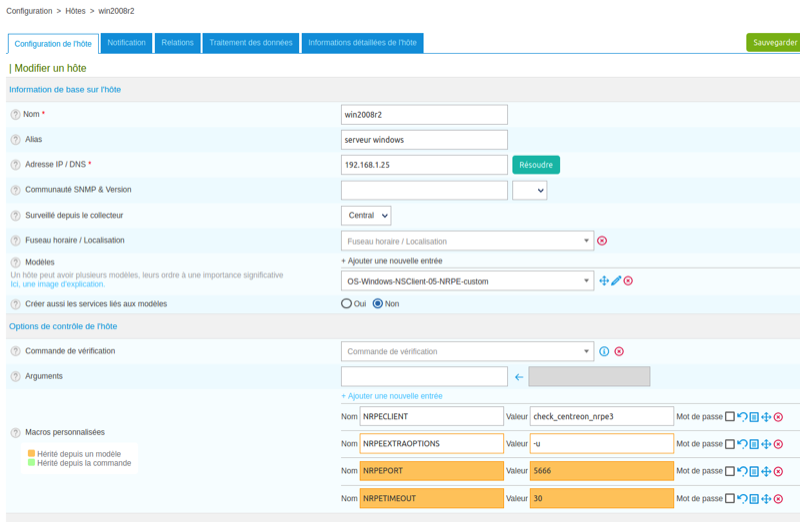Open the Commande de vérification dropdown
The width and height of the screenshot is (800, 522).
(467, 351)
